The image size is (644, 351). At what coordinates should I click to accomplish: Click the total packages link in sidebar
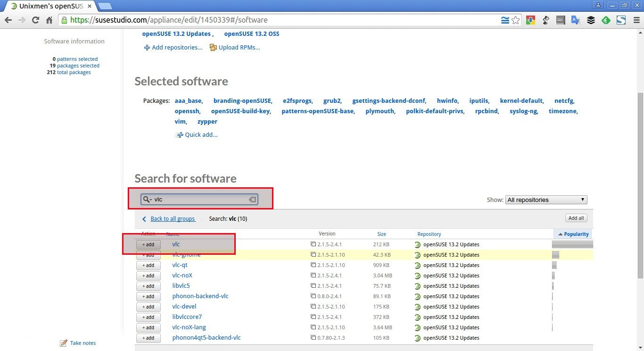74,72
